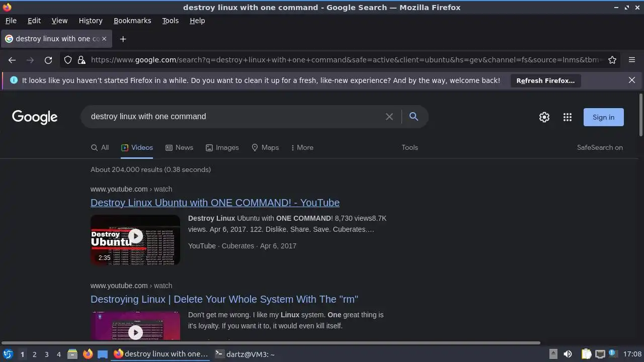Click the site security padlock icon
Viewport: 644px width, 362px height.
coord(82,60)
